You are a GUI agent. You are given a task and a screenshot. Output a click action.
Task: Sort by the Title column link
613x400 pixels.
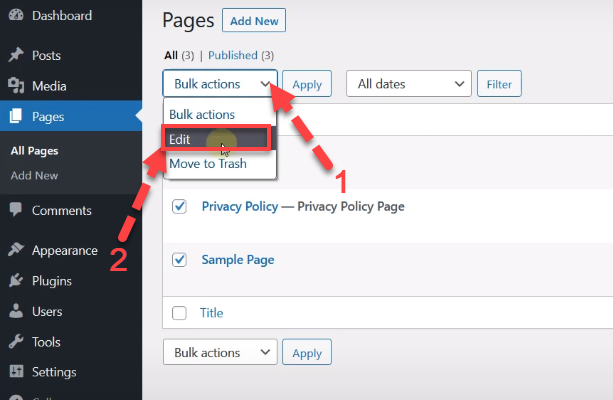[212, 313]
